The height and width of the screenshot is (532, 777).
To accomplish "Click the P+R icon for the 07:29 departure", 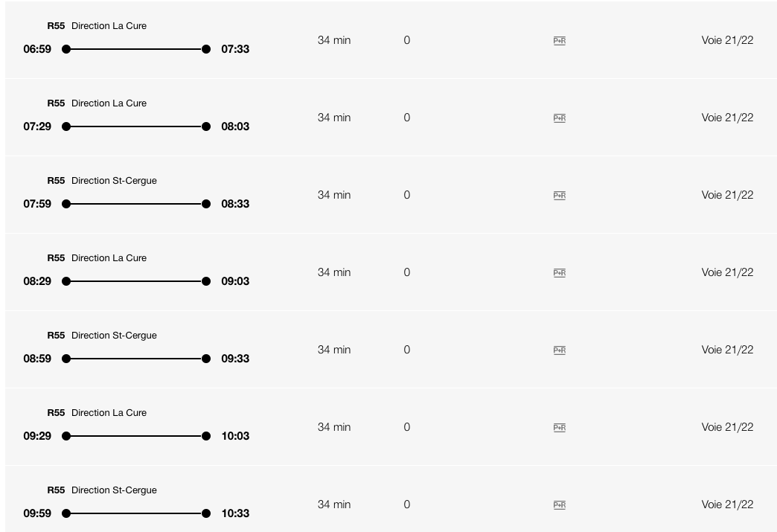I will 560,118.
